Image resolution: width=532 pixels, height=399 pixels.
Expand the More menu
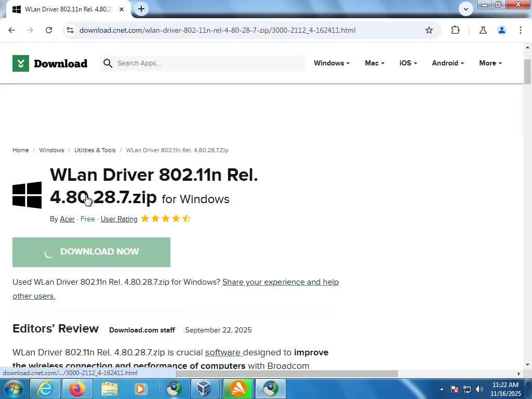point(490,63)
